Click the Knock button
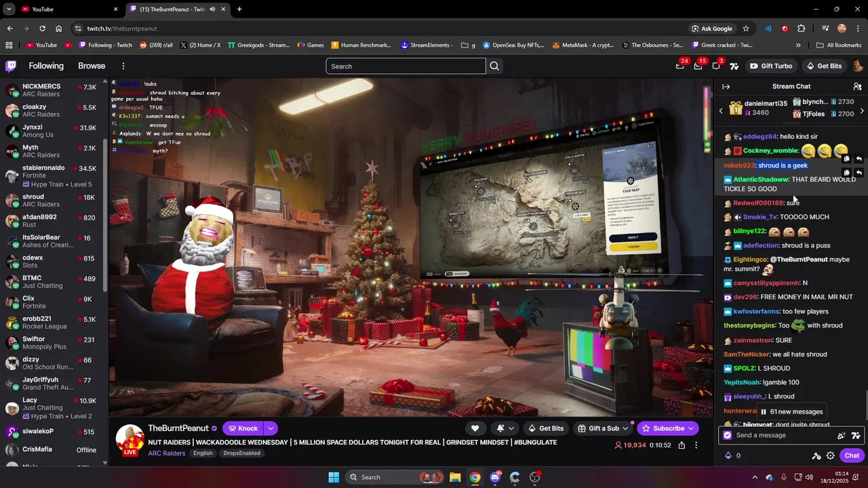 [243, 428]
